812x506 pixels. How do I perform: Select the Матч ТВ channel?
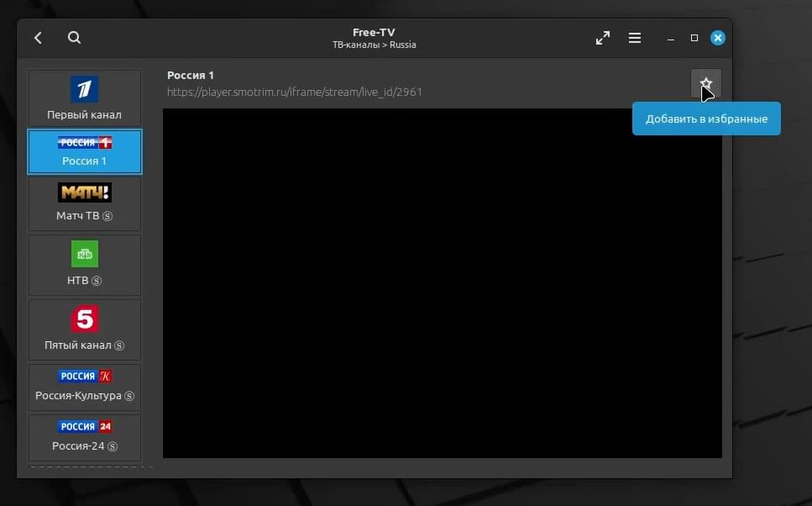85,203
